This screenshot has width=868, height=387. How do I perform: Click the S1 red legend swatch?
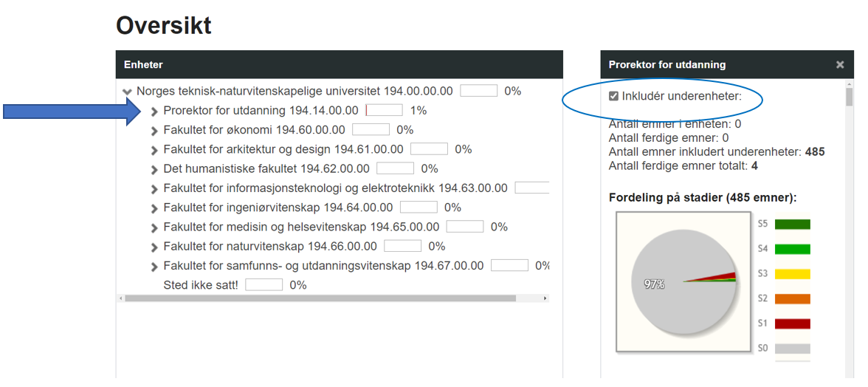(x=792, y=323)
